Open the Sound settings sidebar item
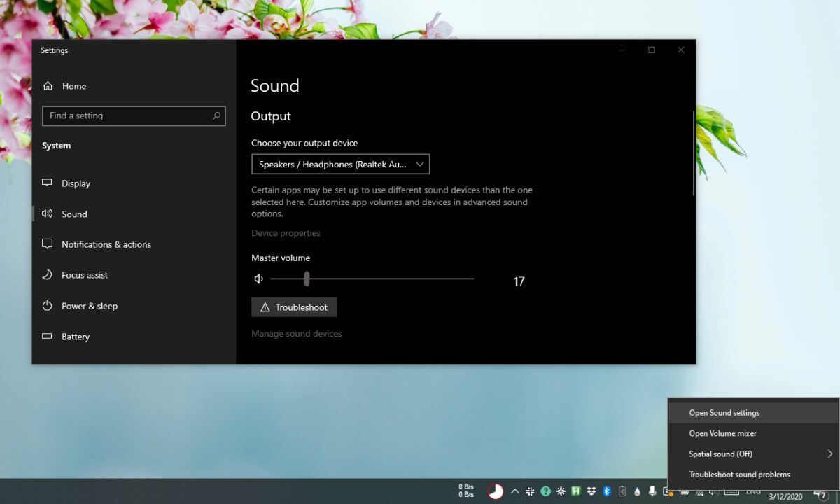The height and width of the screenshot is (504, 840). pyautogui.click(x=74, y=213)
